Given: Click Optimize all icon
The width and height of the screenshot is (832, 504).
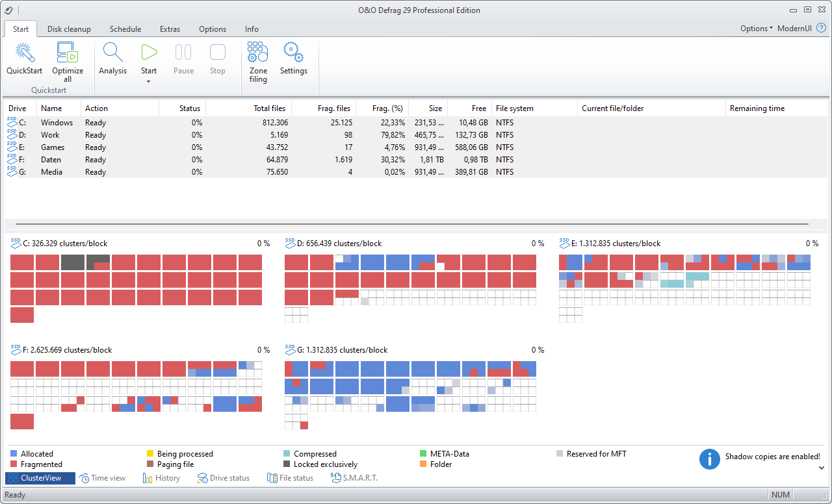Looking at the screenshot, I should [68, 52].
